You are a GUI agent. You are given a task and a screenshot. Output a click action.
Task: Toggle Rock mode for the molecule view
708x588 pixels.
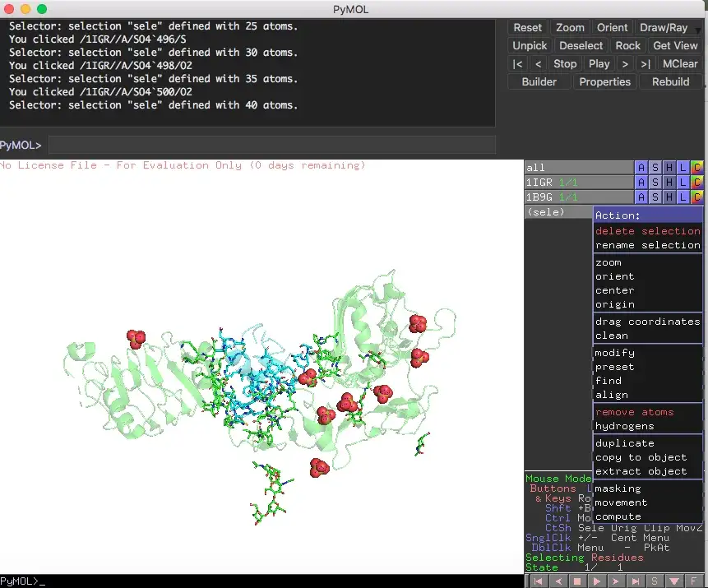[x=628, y=45]
